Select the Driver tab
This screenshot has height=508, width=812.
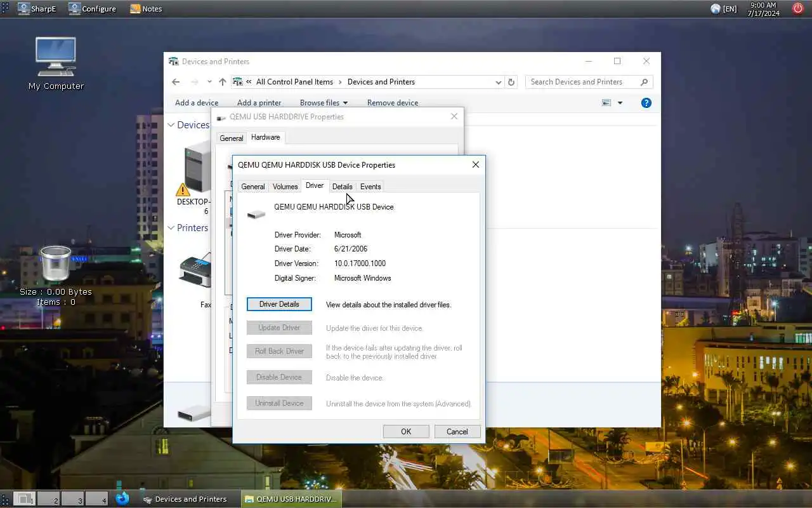pyautogui.click(x=315, y=185)
